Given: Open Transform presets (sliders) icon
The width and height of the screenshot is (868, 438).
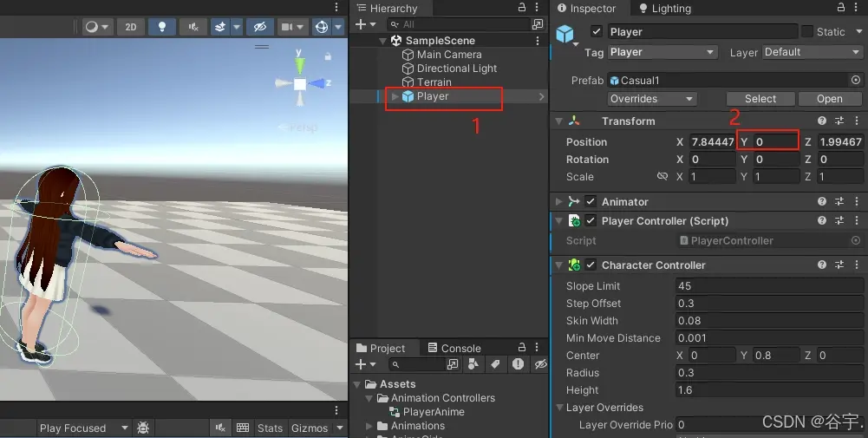Looking at the screenshot, I should click(x=839, y=121).
